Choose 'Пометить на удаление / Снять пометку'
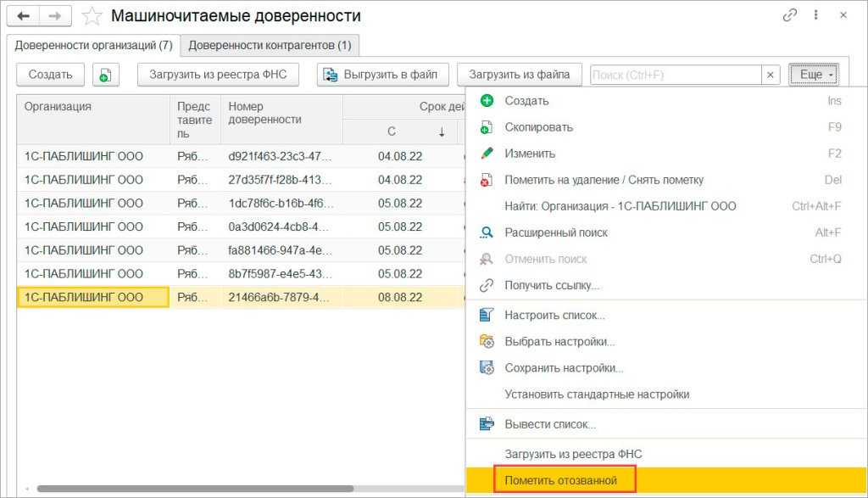The image size is (868, 498). click(x=604, y=180)
